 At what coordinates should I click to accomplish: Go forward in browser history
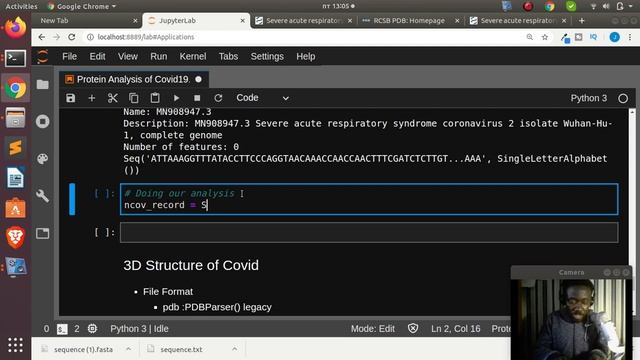click(x=56, y=37)
